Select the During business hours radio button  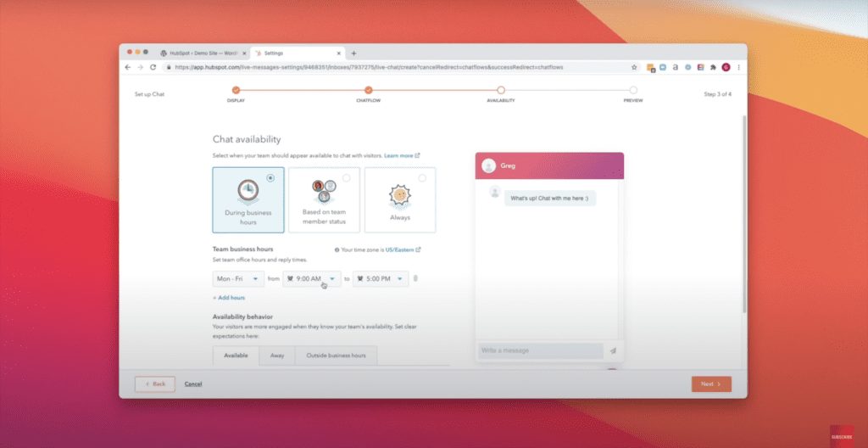tap(270, 178)
